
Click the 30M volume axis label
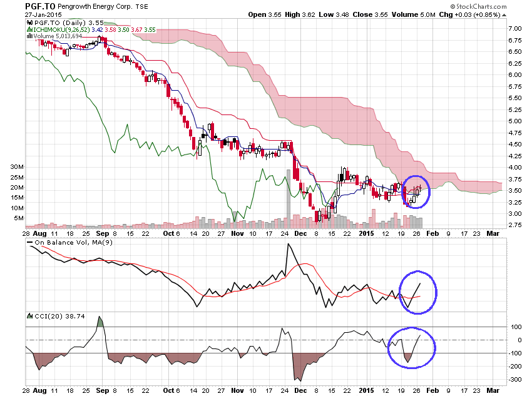[x=18, y=167]
